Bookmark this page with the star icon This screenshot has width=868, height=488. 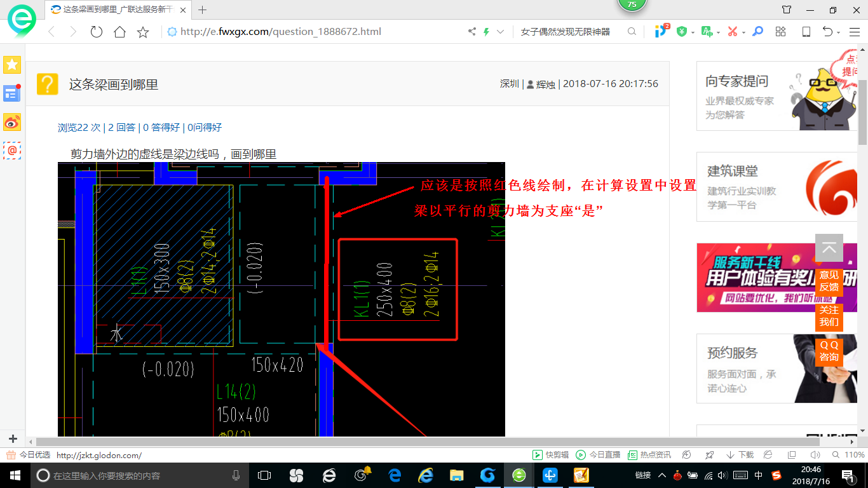[x=143, y=32]
